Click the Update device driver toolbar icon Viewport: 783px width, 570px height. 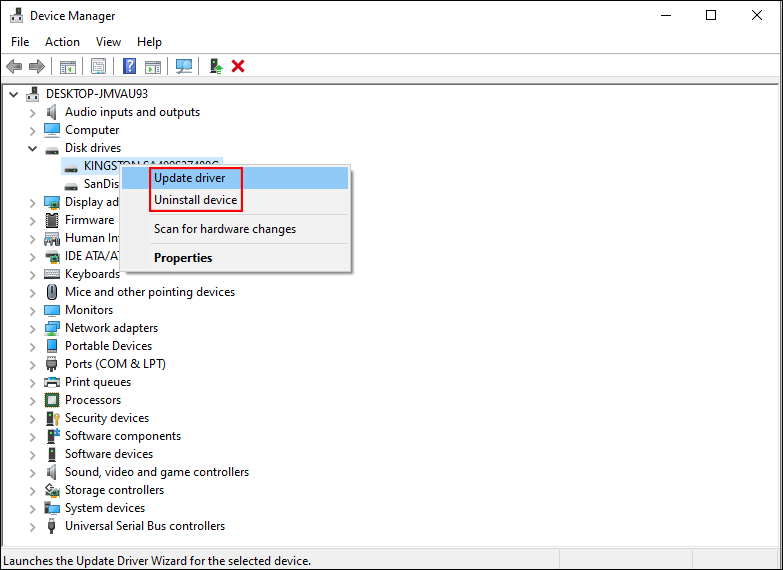216,66
